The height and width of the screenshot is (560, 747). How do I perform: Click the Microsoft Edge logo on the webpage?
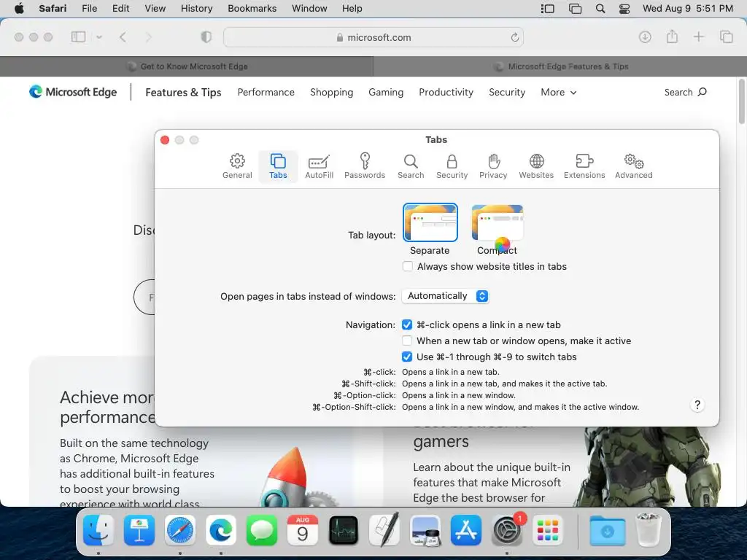coord(73,91)
